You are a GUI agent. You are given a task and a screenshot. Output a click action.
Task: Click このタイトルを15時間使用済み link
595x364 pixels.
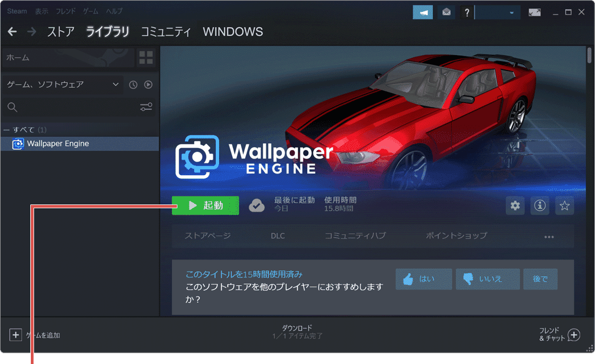pyautogui.click(x=244, y=274)
